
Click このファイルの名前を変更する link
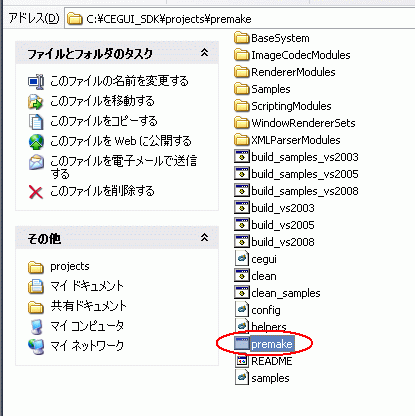point(119,81)
